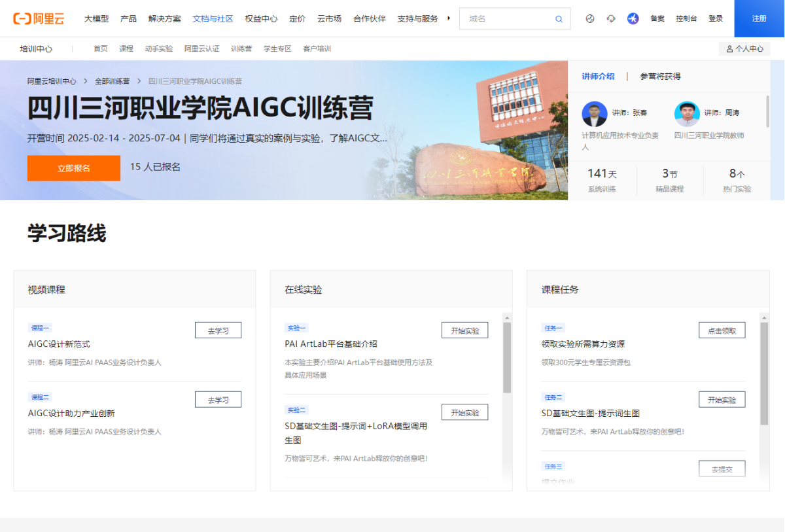Image resolution: width=785 pixels, height=532 pixels.
Task: Open instructor 张春's avatar photo
Action: [x=594, y=113]
